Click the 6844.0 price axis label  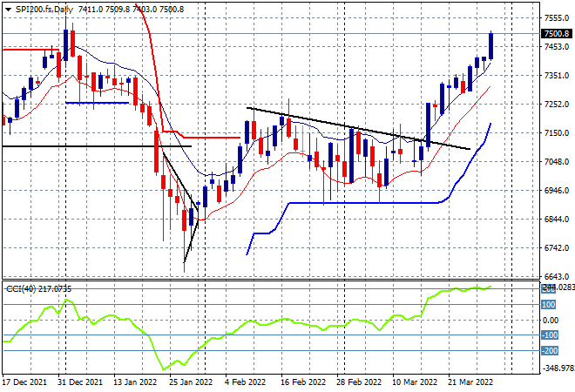[557, 219]
